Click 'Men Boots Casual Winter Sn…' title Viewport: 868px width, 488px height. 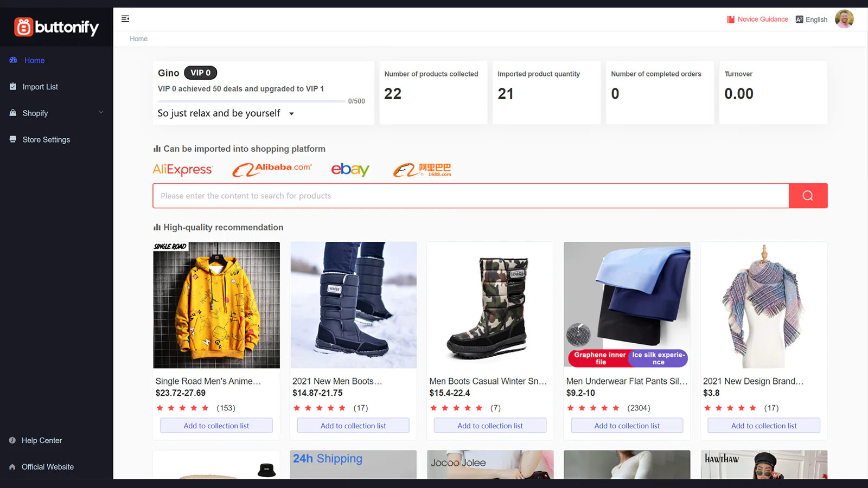(488, 381)
